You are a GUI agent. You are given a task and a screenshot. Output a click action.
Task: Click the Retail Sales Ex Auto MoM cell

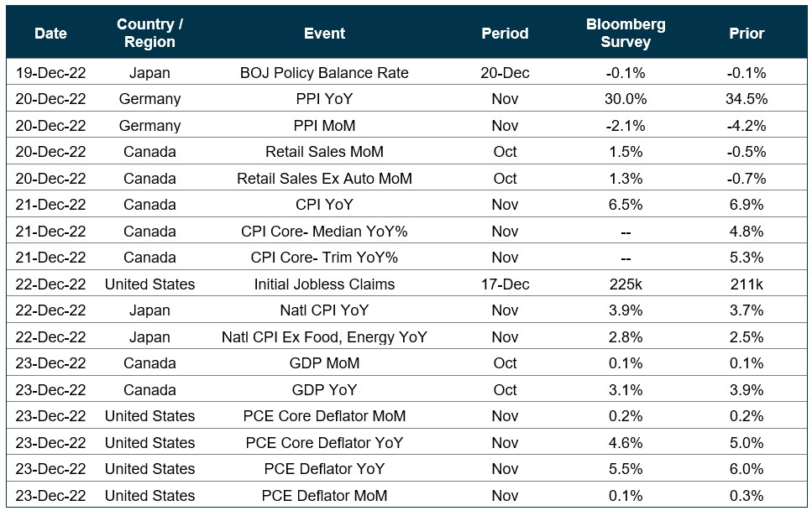coord(324,179)
